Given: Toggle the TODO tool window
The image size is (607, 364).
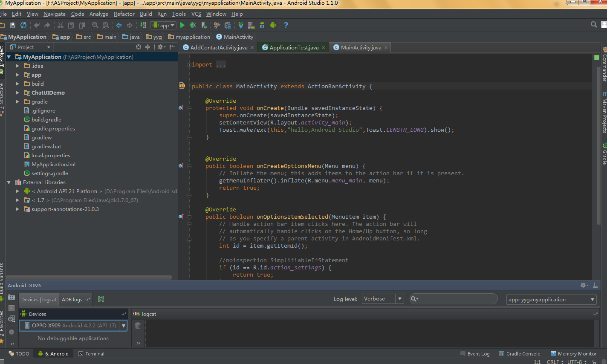Looking at the screenshot, I should [x=19, y=354].
